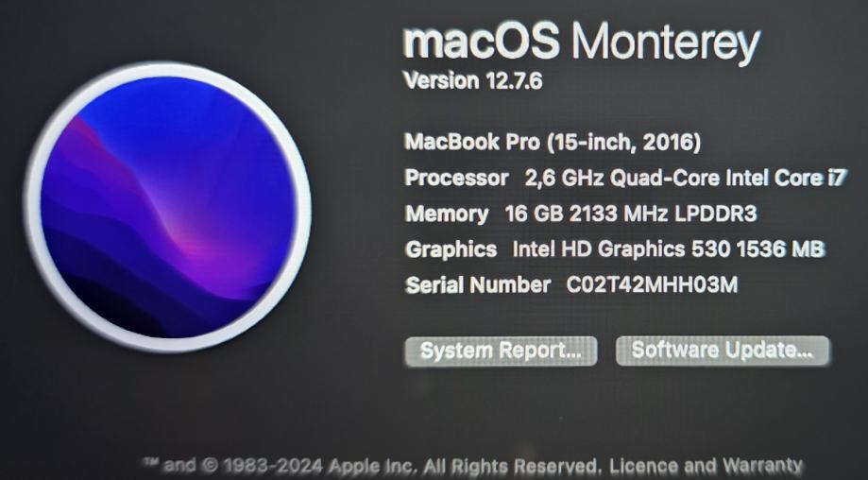Screen dimensions: 868x480
Task: Select the serial number C02T42MHH03M
Action: click(x=652, y=284)
